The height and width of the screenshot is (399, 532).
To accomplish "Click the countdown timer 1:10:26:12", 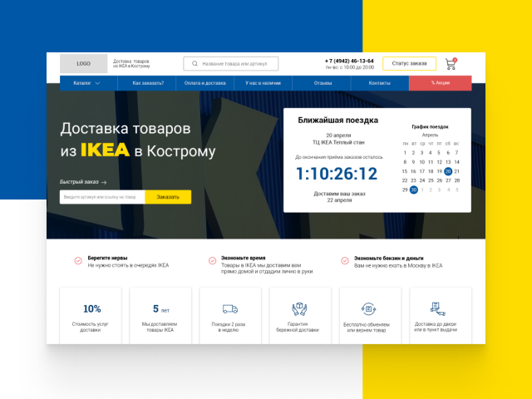I will pyautogui.click(x=337, y=174).
